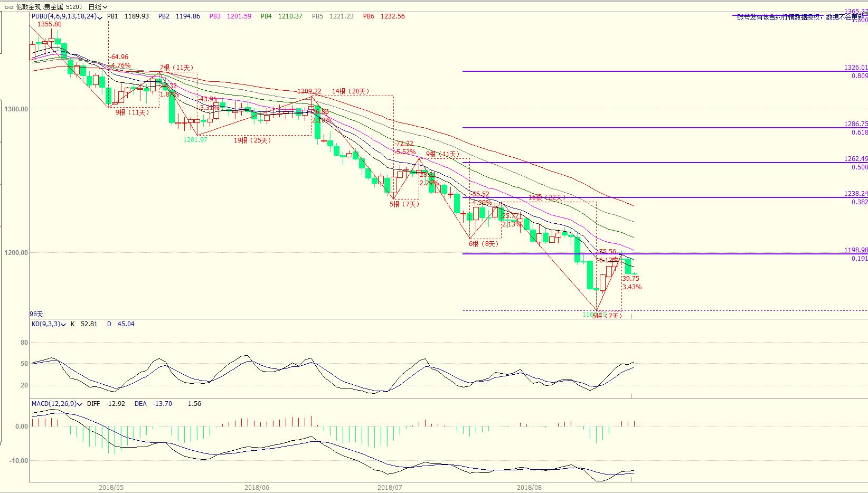
Task: Click the link chain icon beside 伦敦金现
Action: 9,7
